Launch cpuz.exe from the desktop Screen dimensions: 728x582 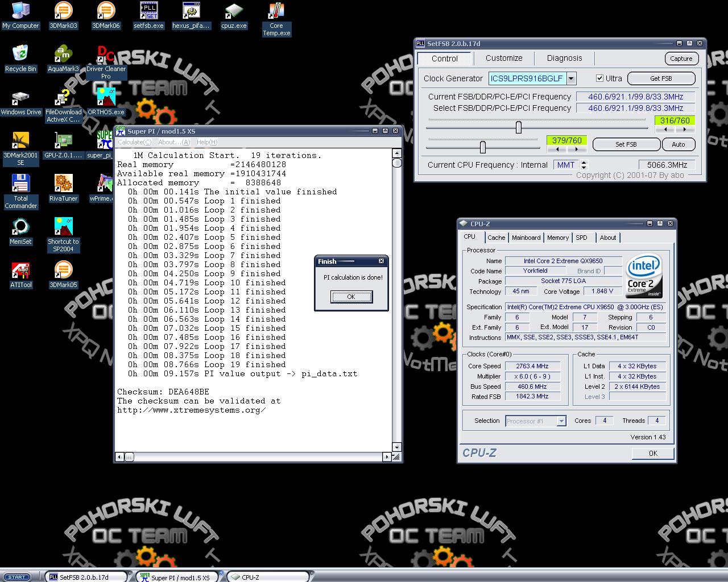[x=234, y=16]
